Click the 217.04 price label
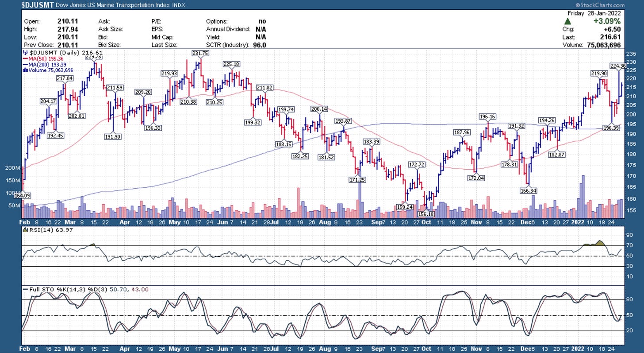This screenshot has width=644, height=353. [x=65, y=78]
